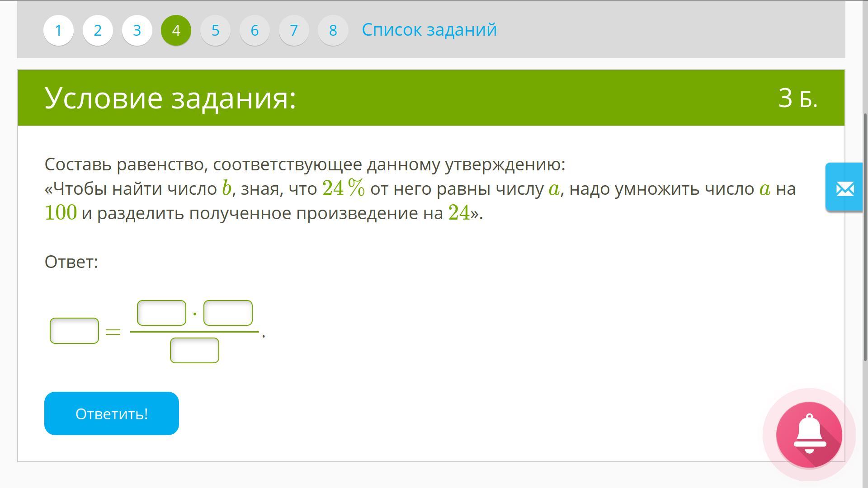The width and height of the screenshot is (868, 488).
Task: Open task number 7
Action: (x=294, y=30)
